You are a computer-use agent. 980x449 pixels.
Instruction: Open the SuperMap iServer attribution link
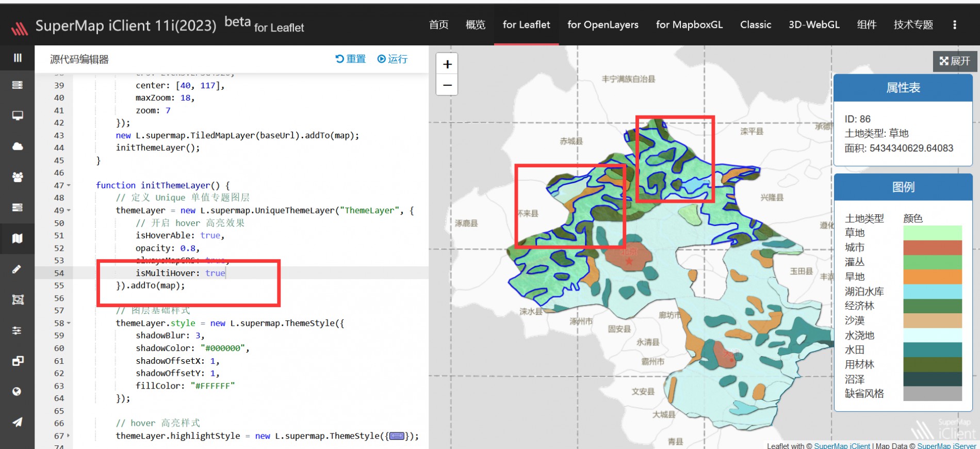pyautogui.click(x=946, y=445)
